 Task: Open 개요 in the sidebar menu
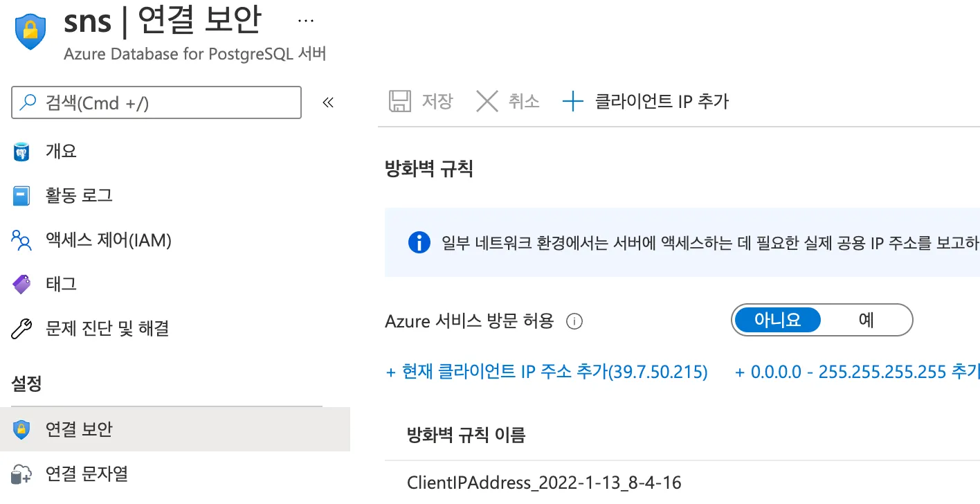61,151
